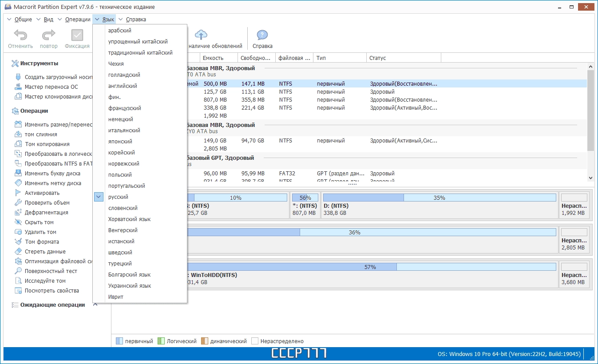Click the Посмотреть свойства icon

(x=18, y=291)
